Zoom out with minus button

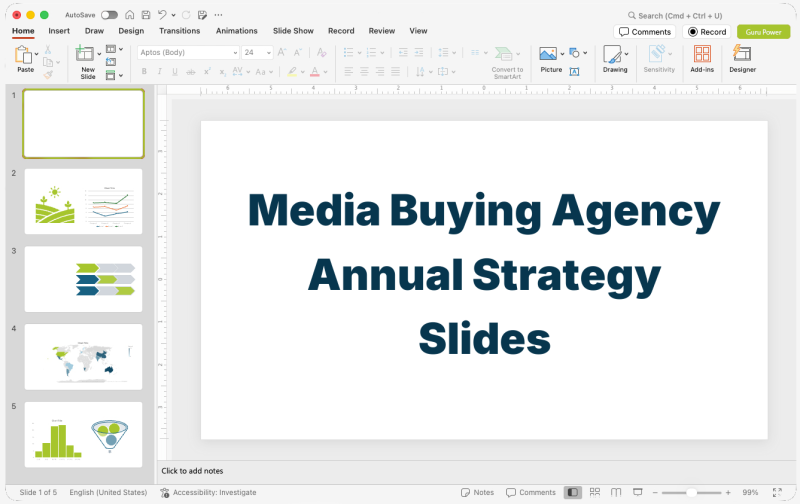pyautogui.click(x=655, y=492)
